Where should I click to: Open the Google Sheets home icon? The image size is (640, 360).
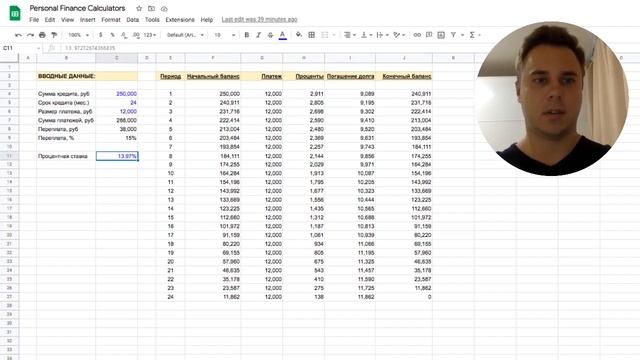click(x=15, y=13)
